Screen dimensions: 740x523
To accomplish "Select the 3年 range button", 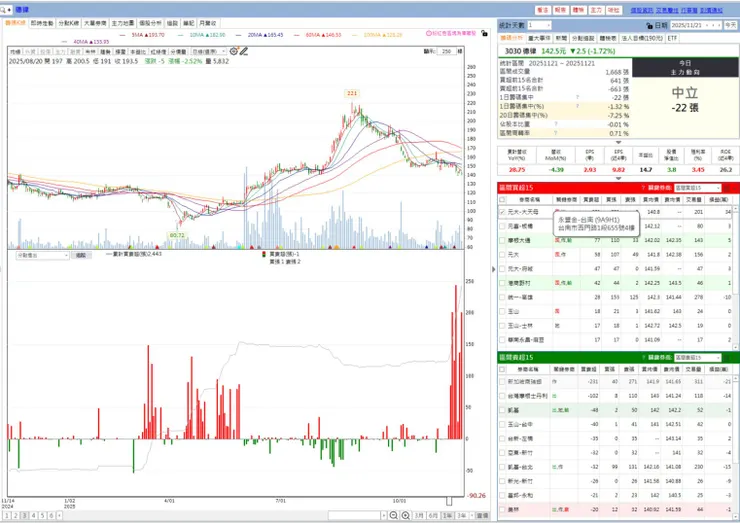I will tap(462, 515).
